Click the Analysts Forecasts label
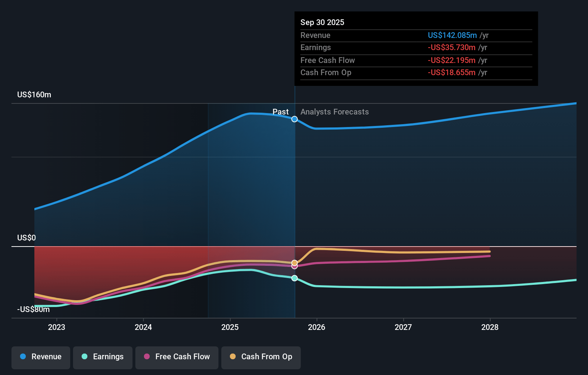The width and height of the screenshot is (588, 375). 334,112
